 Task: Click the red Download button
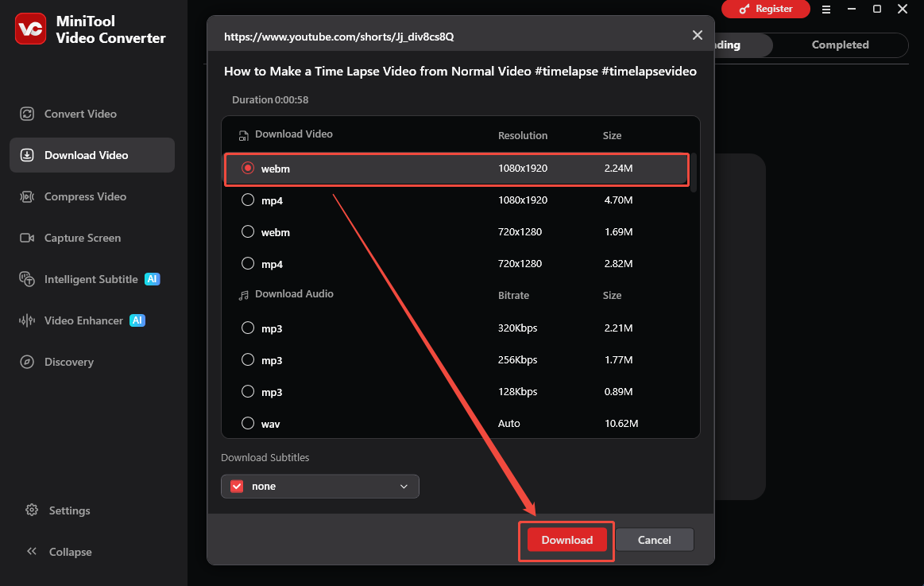click(567, 540)
